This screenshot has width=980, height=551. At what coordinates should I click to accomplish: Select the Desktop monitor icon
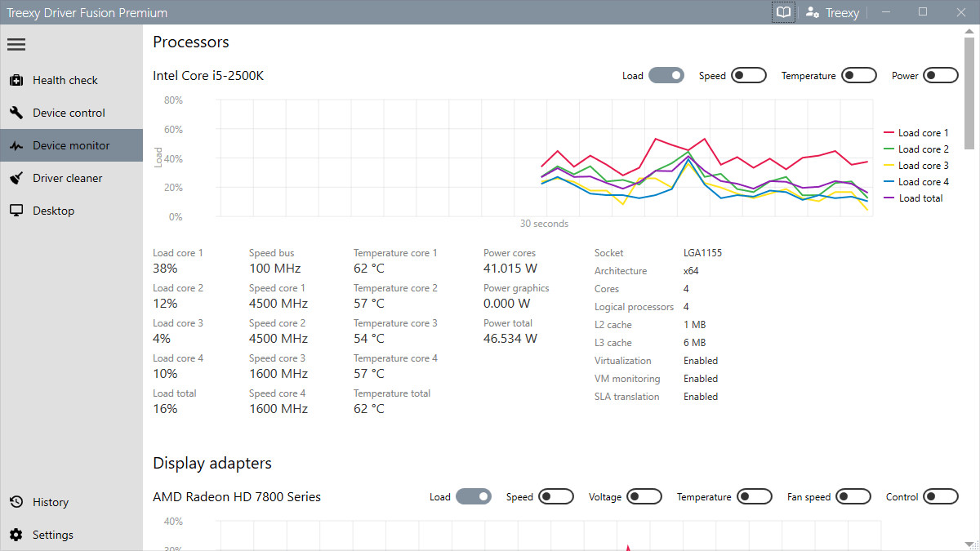[x=16, y=210]
